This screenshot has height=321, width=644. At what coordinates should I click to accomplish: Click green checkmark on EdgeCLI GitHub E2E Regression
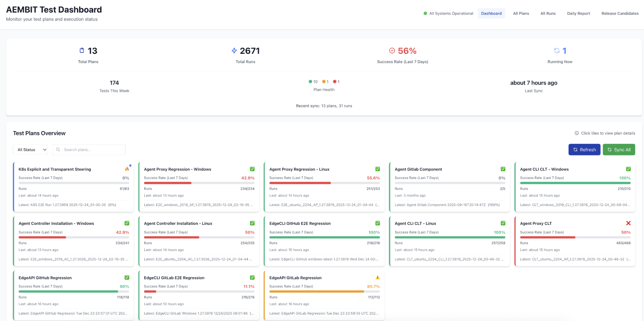pos(377,223)
